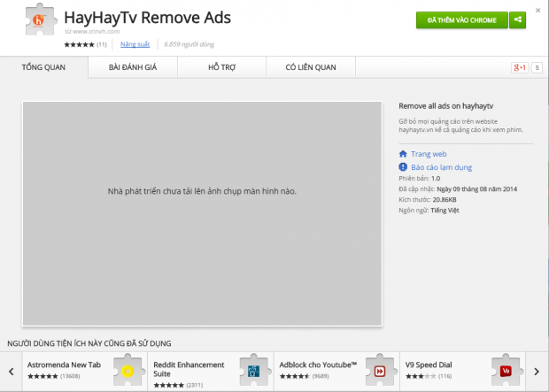Open the Hỗ trợ tab
549x392 pixels.
[x=221, y=67]
